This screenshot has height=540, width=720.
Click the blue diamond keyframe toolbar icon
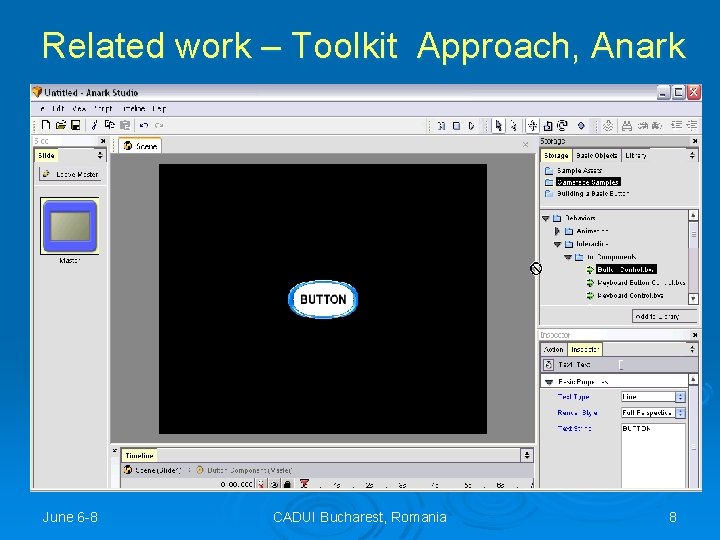click(x=581, y=125)
